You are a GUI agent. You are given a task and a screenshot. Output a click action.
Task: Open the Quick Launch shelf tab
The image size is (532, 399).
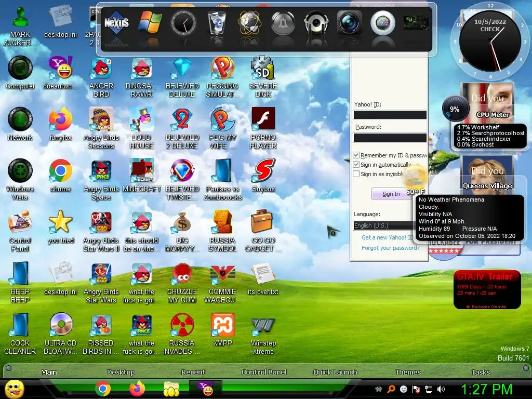click(335, 372)
